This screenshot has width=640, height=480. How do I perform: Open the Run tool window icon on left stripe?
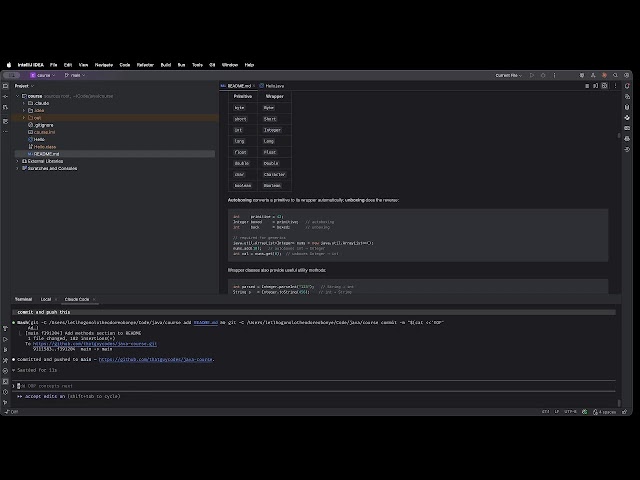pos(5,339)
